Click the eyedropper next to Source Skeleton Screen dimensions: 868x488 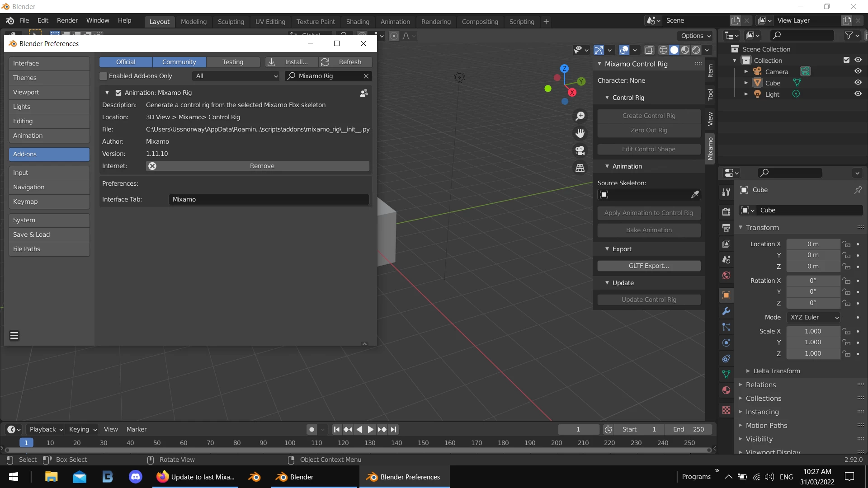coord(695,194)
